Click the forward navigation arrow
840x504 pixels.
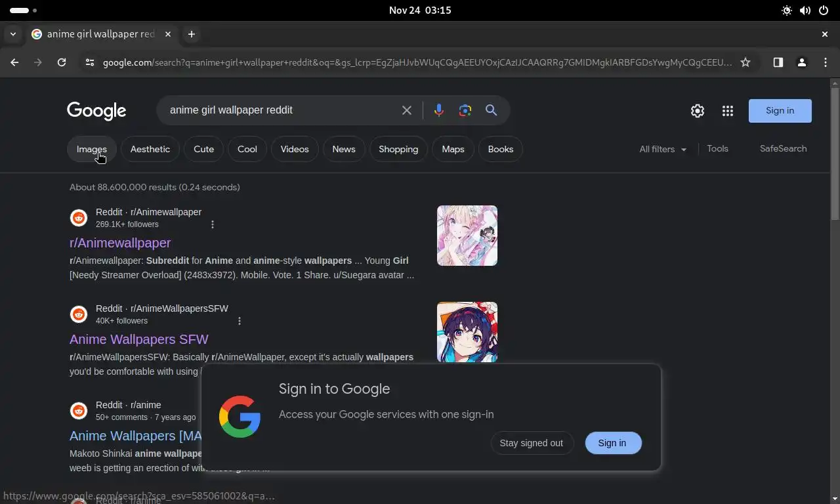(x=38, y=62)
